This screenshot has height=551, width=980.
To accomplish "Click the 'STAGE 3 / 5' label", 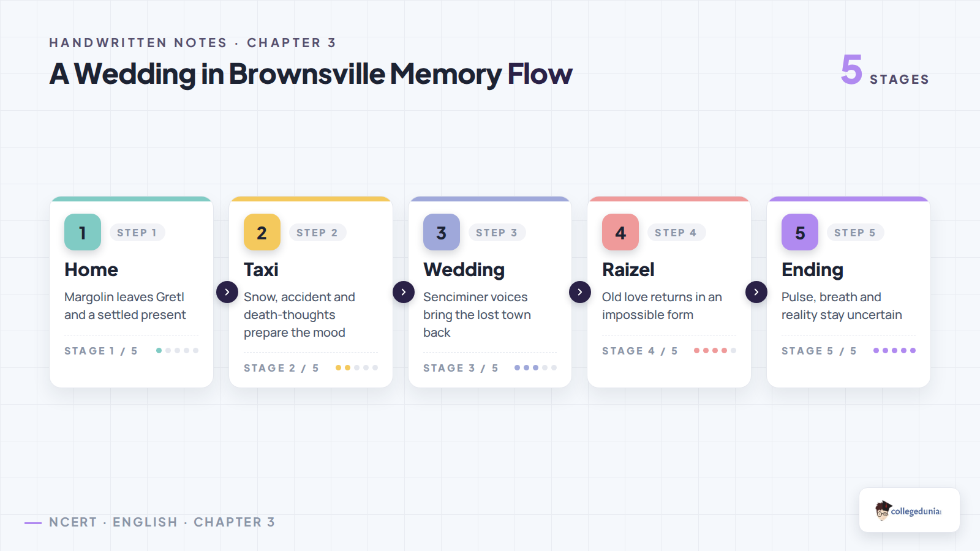I will pos(461,368).
